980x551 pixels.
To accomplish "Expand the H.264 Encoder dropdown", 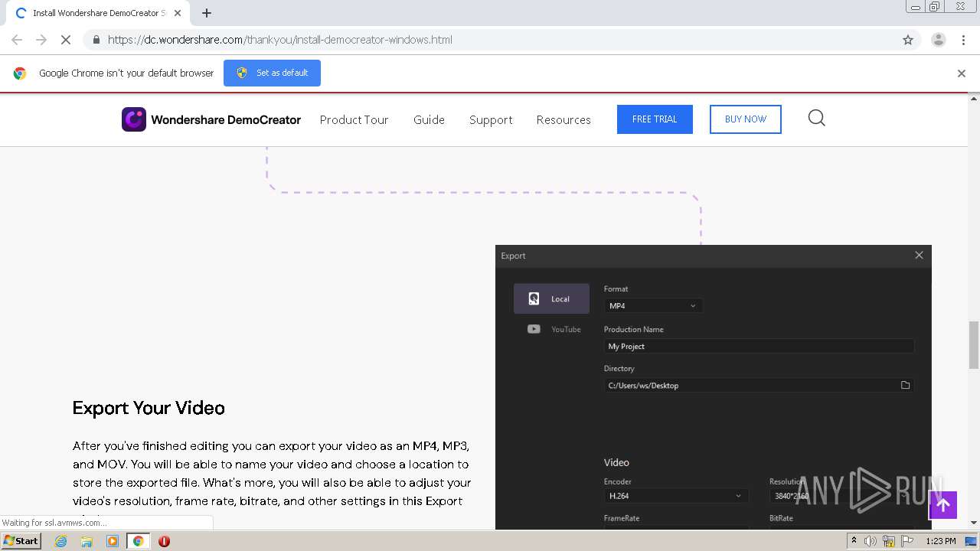I will pos(676,496).
